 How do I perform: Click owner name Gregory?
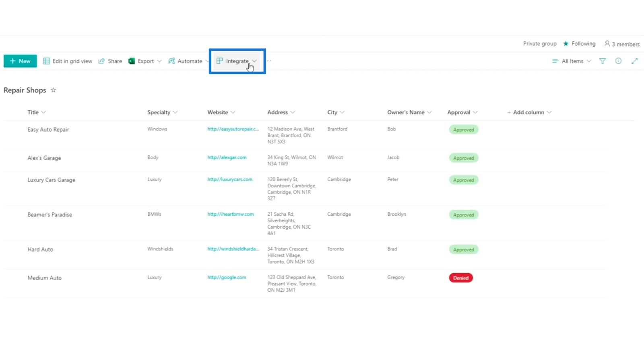(x=396, y=277)
